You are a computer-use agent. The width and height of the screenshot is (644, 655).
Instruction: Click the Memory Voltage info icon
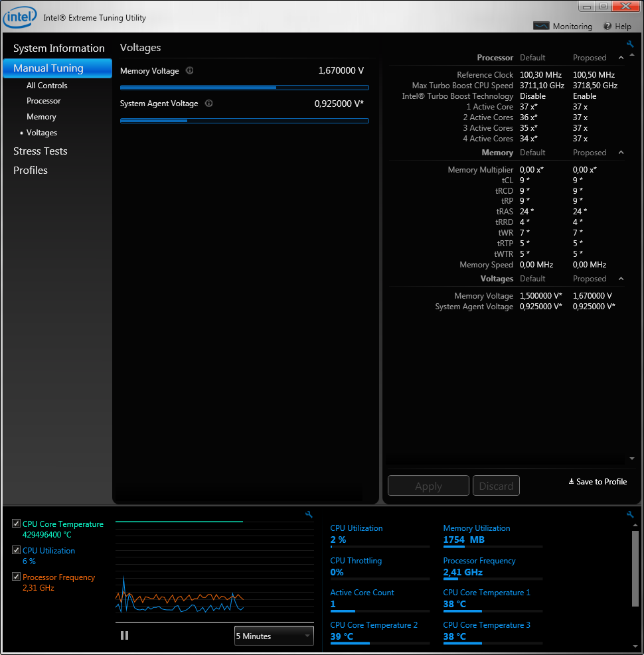190,71
